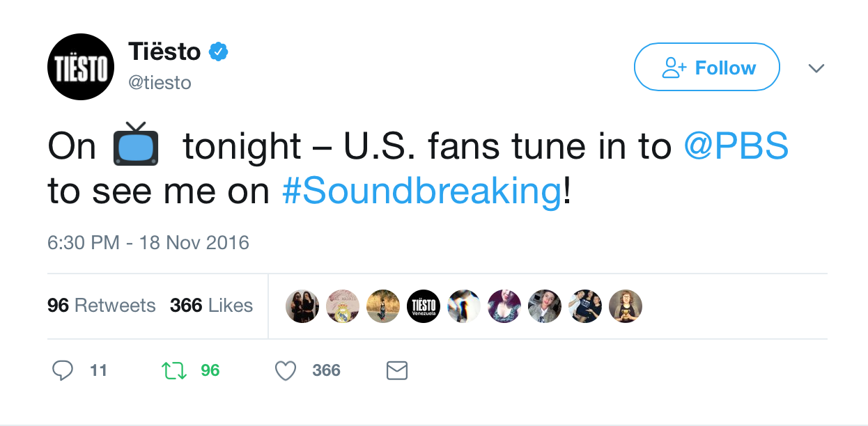View the 96 Retweets list
The width and height of the screenshot is (868, 426).
[102, 306]
